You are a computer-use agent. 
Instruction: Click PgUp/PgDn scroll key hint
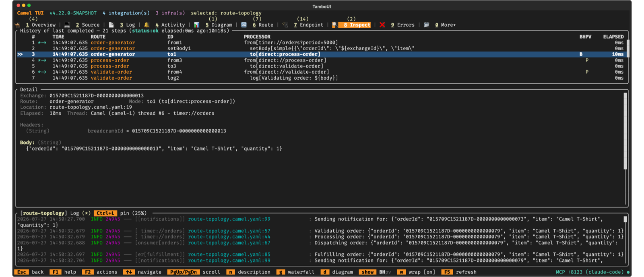(194, 272)
